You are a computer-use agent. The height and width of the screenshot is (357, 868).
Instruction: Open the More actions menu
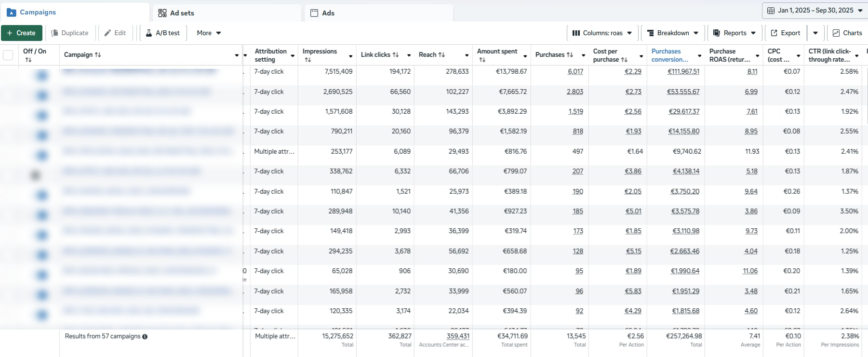pyautogui.click(x=209, y=33)
